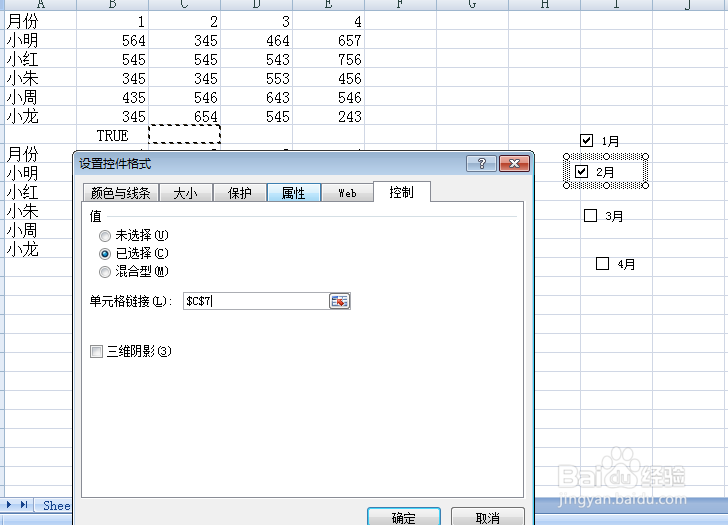Click cell with value 654
728x525 pixels.
tap(184, 117)
